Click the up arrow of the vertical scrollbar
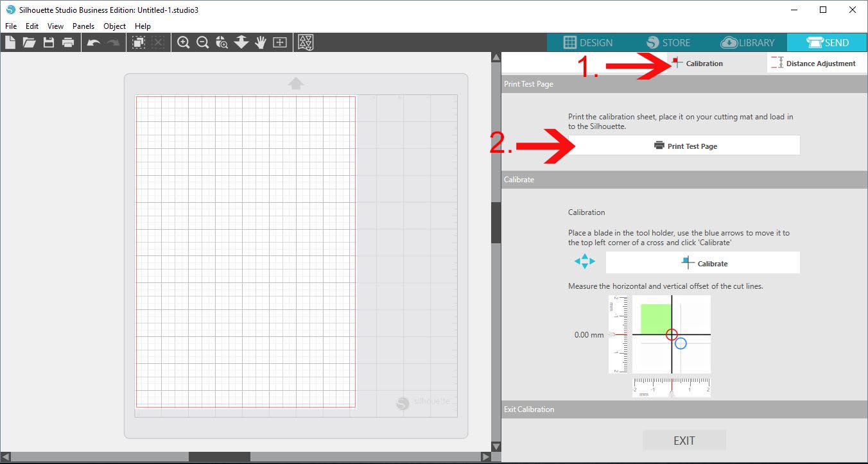868x464 pixels. [496, 57]
